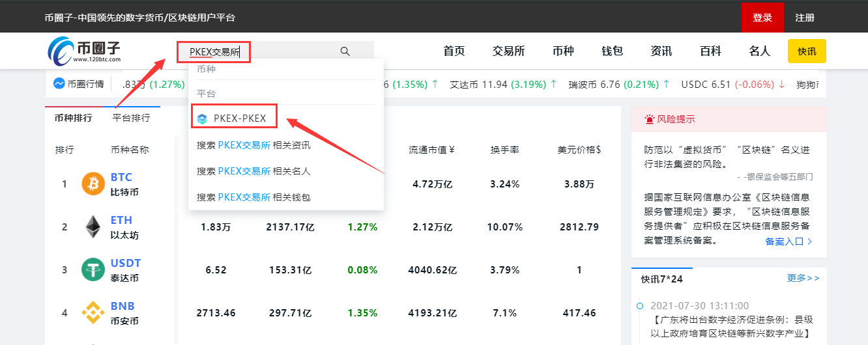Click the 瑞波币 6.76 ticker entry
The height and width of the screenshot is (345, 868).
point(619,84)
